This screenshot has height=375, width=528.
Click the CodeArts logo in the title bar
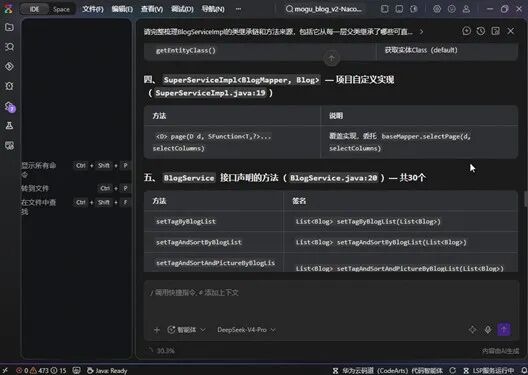point(8,9)
